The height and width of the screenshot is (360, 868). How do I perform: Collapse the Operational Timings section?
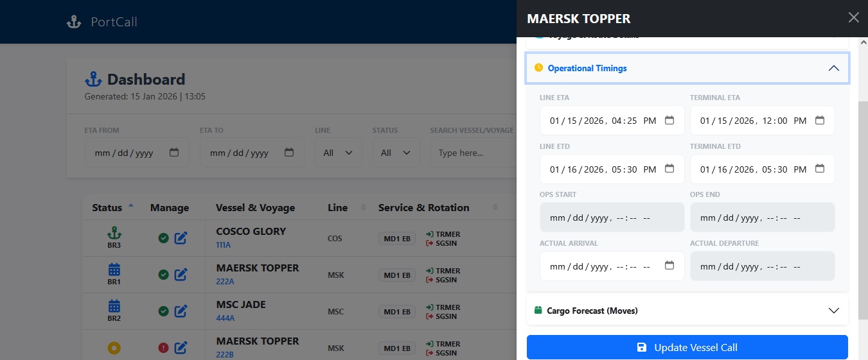pyautogui.click(x=833, y=68)
